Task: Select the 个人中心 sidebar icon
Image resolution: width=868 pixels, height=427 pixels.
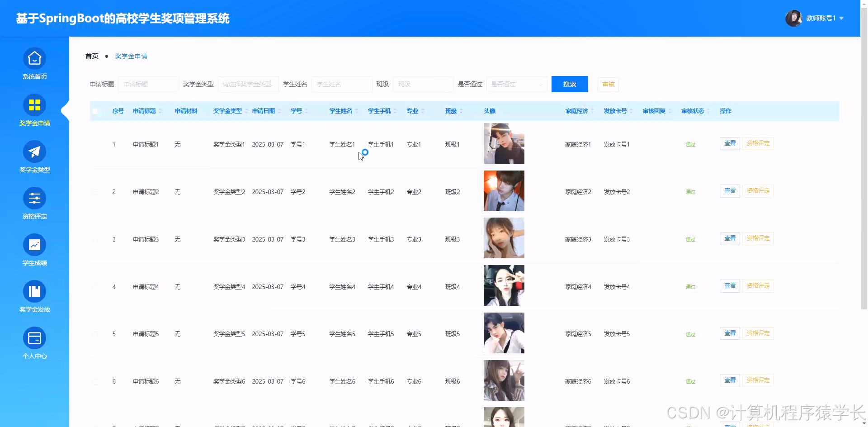Action: pyautogui.click(x=34, y=337)
